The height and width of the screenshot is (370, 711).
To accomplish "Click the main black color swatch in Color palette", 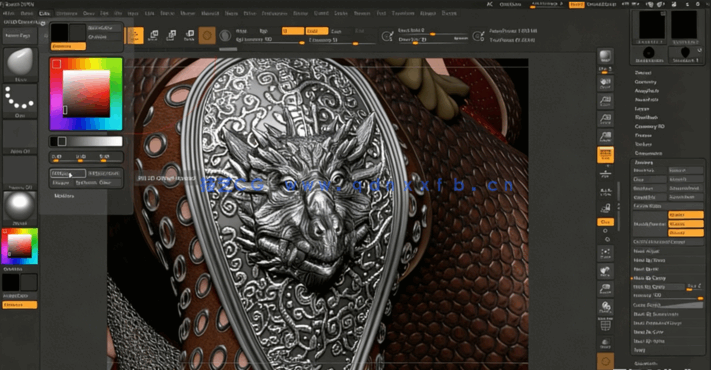I will tap(59, 33).
